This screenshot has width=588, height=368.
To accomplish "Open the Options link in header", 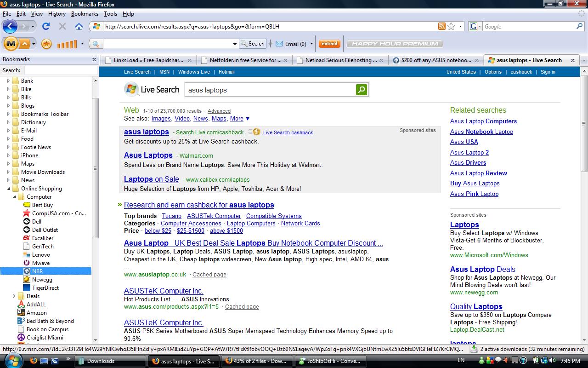I will [493, 72].
